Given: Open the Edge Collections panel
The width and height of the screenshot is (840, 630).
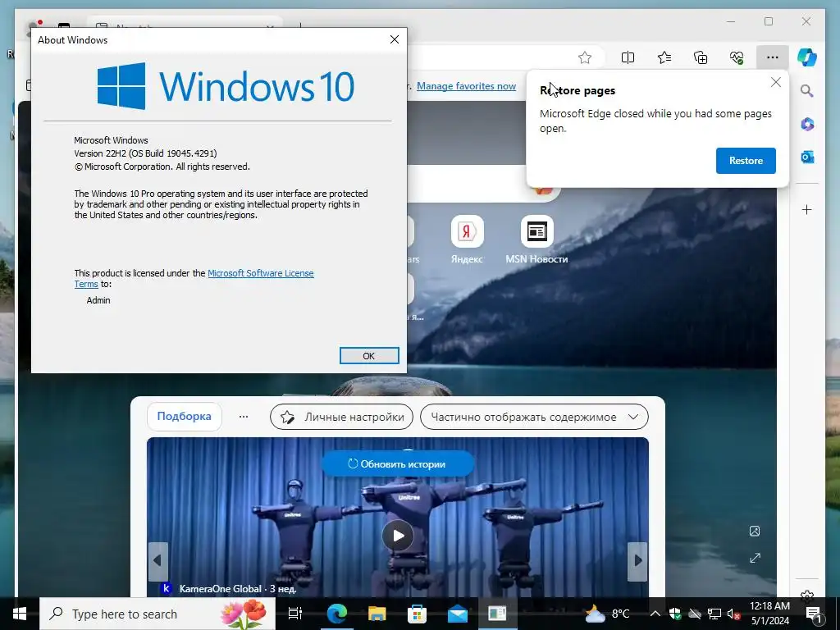Looking at the screenshot, I should pyautogui.click(x=701, y=57).
